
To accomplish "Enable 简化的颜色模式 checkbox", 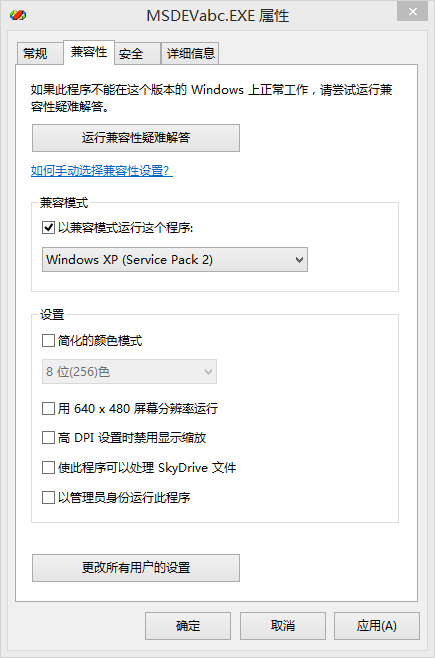I will (48, 340).
